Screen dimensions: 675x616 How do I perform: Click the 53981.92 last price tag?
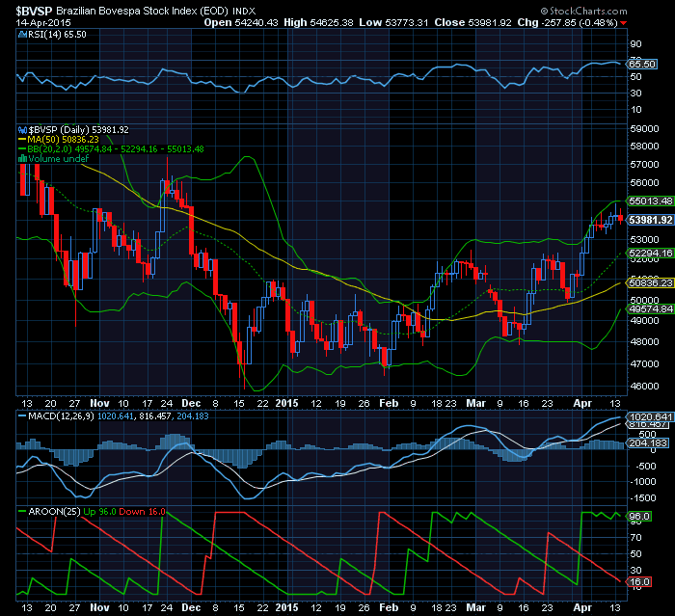point(651,220)
